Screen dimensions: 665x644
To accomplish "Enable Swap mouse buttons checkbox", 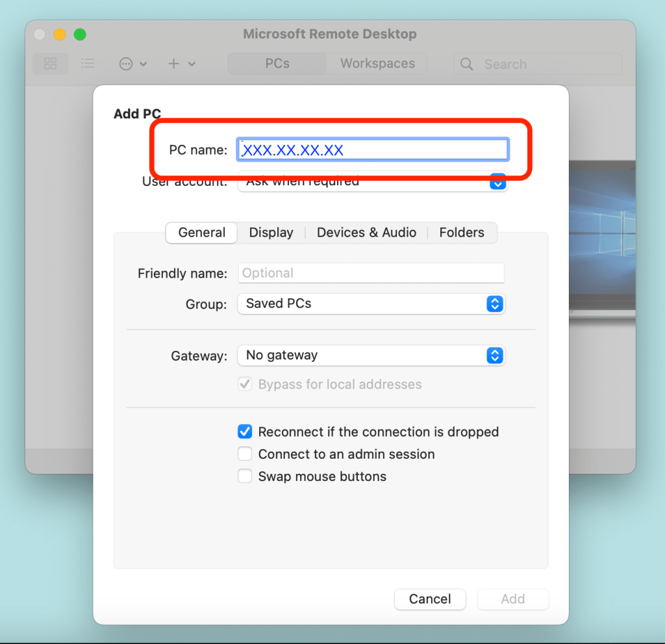I will click(x=245, y=476).
